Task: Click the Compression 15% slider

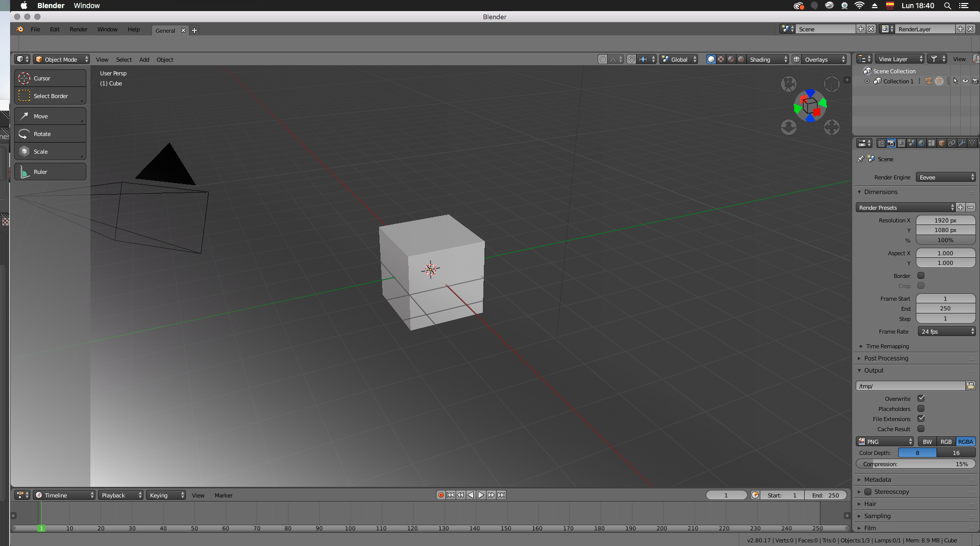Action: tap(915, 464)
